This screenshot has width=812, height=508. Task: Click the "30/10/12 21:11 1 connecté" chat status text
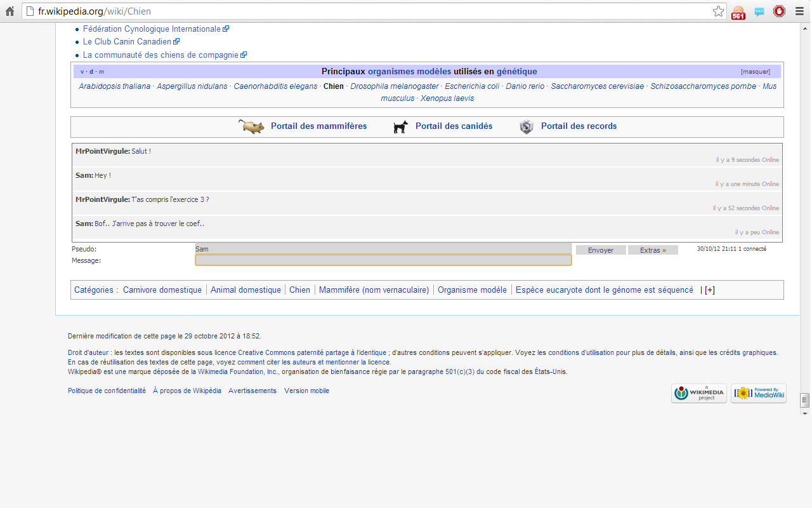731,249
